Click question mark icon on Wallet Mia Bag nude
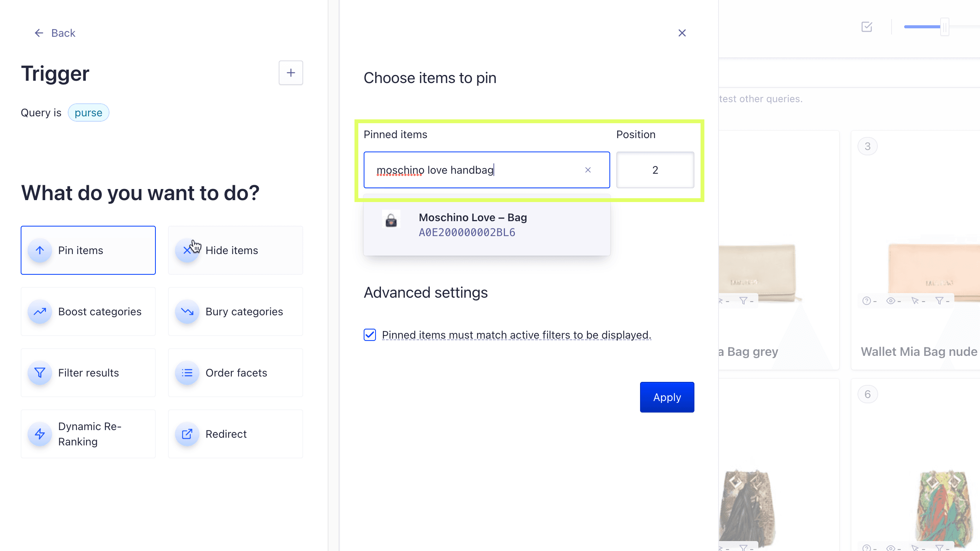 tap(867, 301)
